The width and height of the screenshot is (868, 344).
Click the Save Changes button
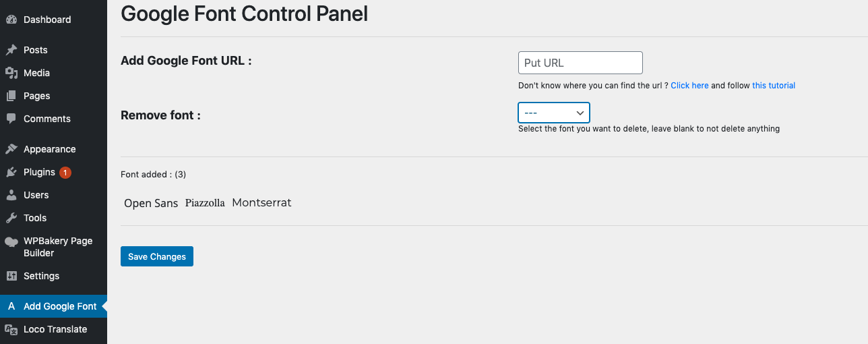(157, 256)
